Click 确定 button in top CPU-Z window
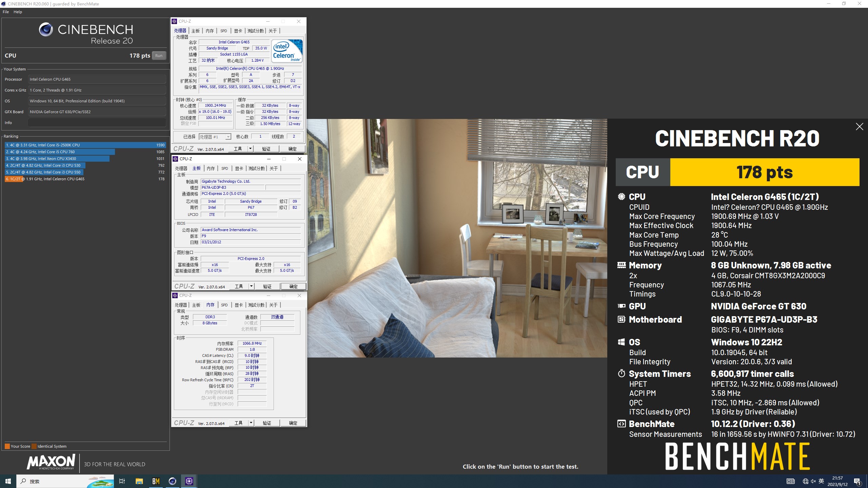The height and width of the screenshot is (488, 868). (x=293, y=149)
